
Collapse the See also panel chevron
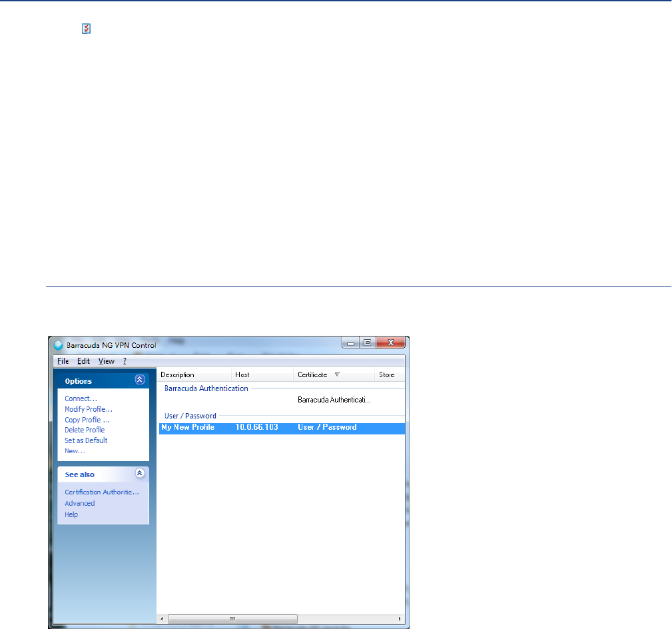tap(140, 473)
